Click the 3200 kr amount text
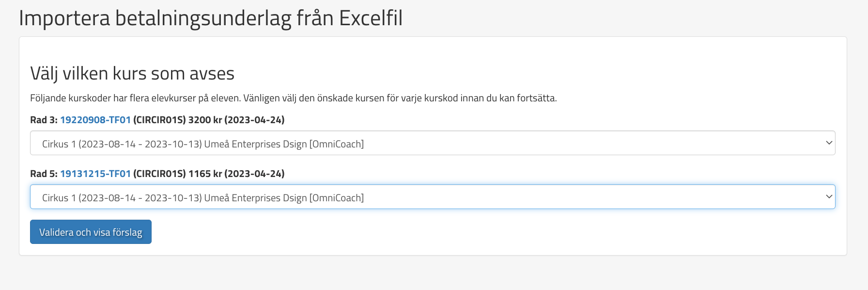Screen dimensions: 868x290 [x=205, y=120]
